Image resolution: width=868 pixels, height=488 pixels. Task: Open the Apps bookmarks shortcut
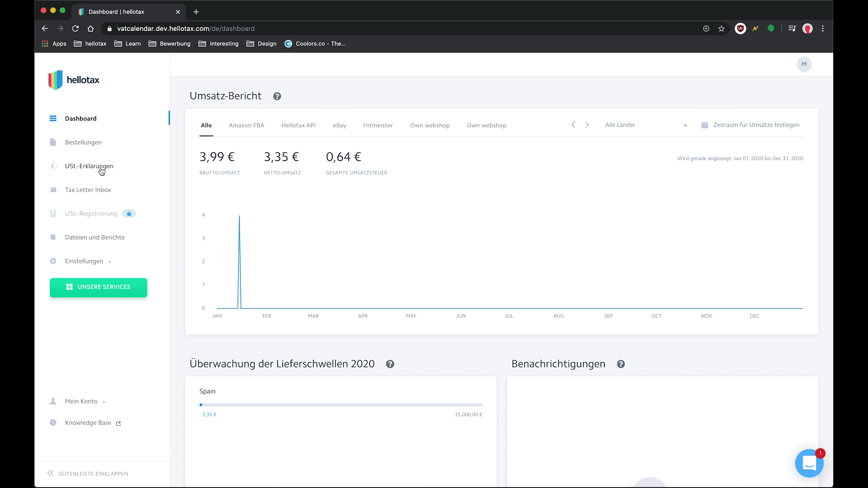tap(54, 44)
